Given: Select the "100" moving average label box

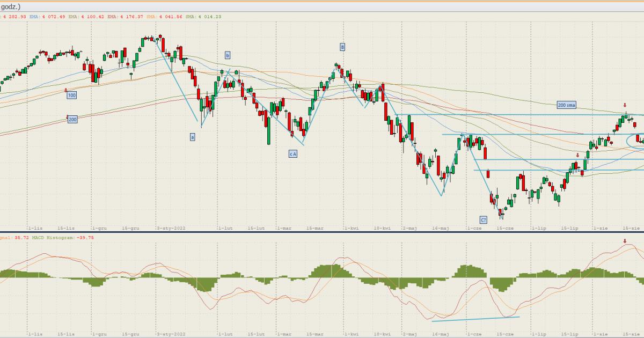Looking at the screenshot, I should click(x=71, y=95).
